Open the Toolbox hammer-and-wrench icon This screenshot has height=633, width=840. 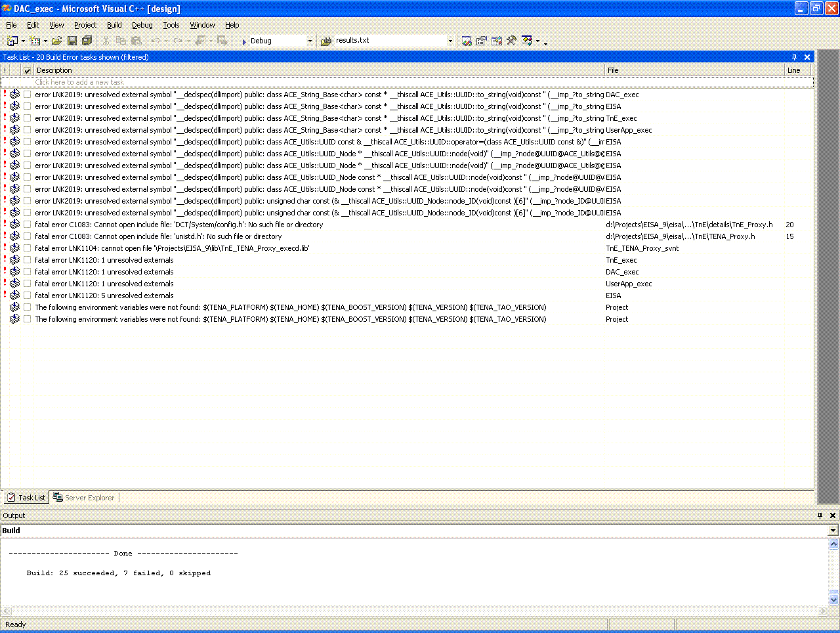[x=512, y=41]
